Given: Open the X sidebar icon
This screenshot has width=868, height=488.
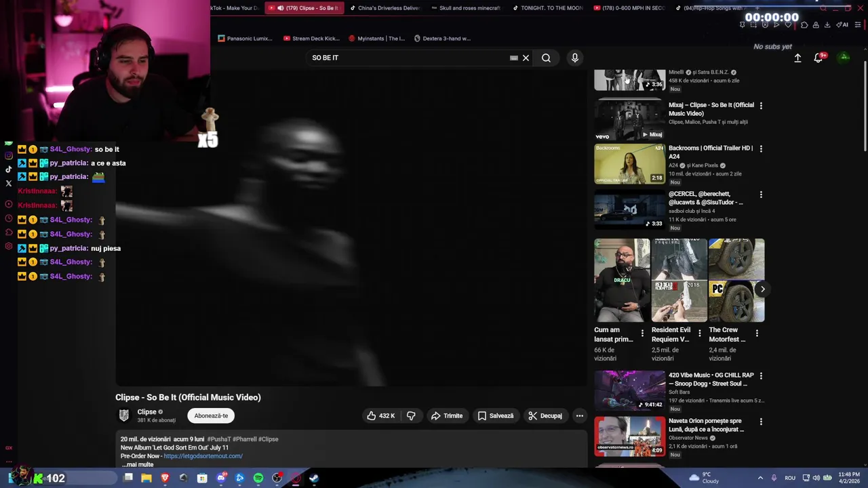Looking at the screenshot, I should click(x=9, y=183).
